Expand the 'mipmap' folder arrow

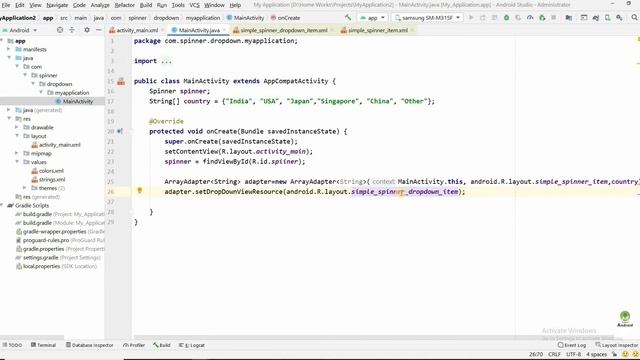pos(17,153)
